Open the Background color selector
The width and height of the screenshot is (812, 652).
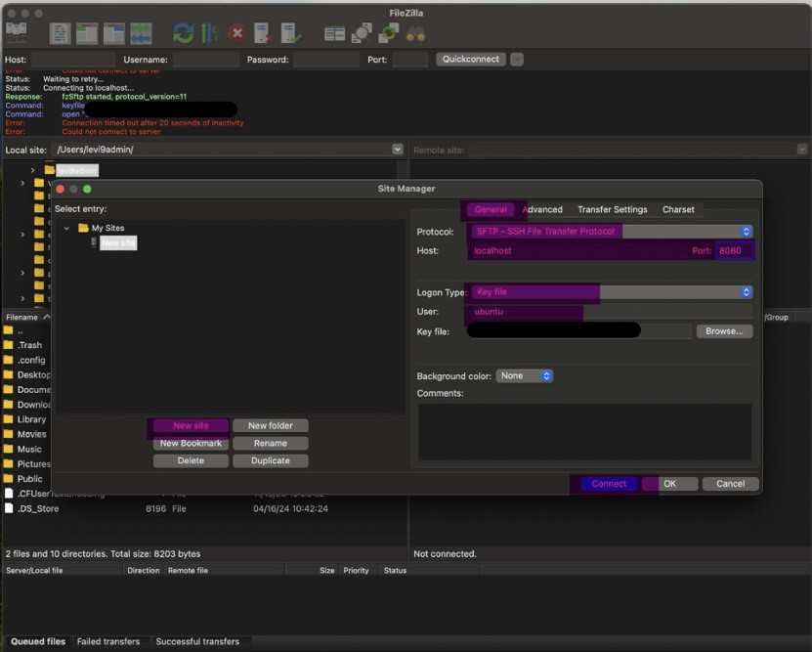[x=525, y=375]
